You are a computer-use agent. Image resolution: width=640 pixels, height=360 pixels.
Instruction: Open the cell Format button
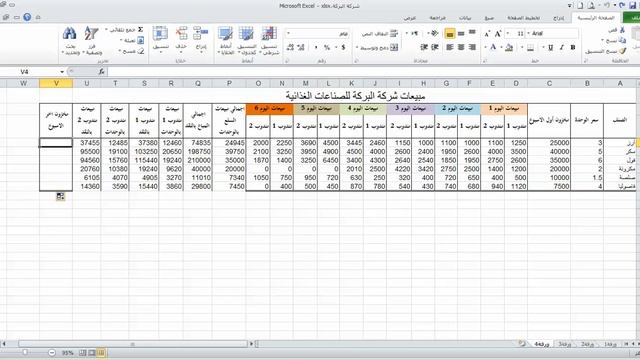point(160,39)
